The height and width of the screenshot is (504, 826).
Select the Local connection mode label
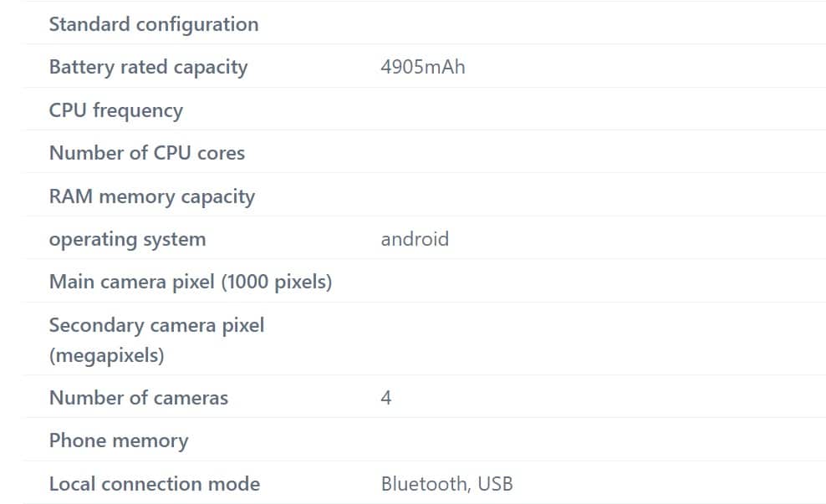point(155,484)
